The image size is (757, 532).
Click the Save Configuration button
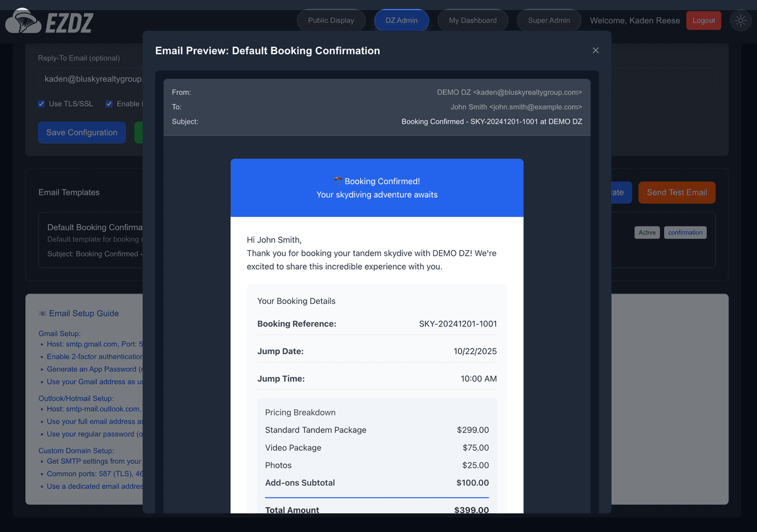pos(81,132)
